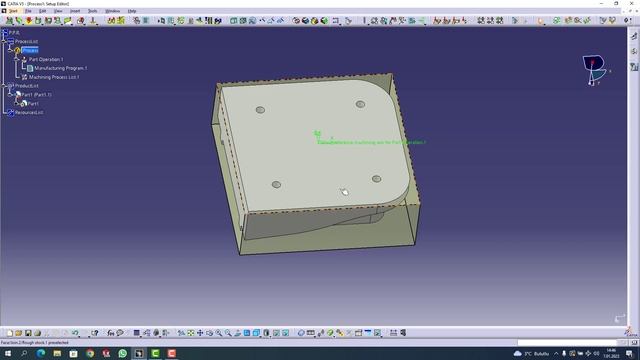Open the Insert menu
Image resolution: width=640 pixels, height=360 pixels.
(x=75, y=11)
